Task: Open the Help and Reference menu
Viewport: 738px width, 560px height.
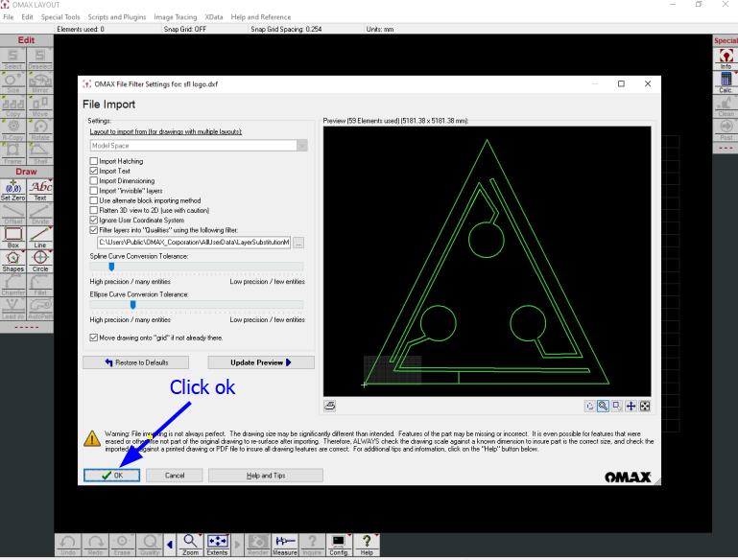Action: click(x=261, y=17)
